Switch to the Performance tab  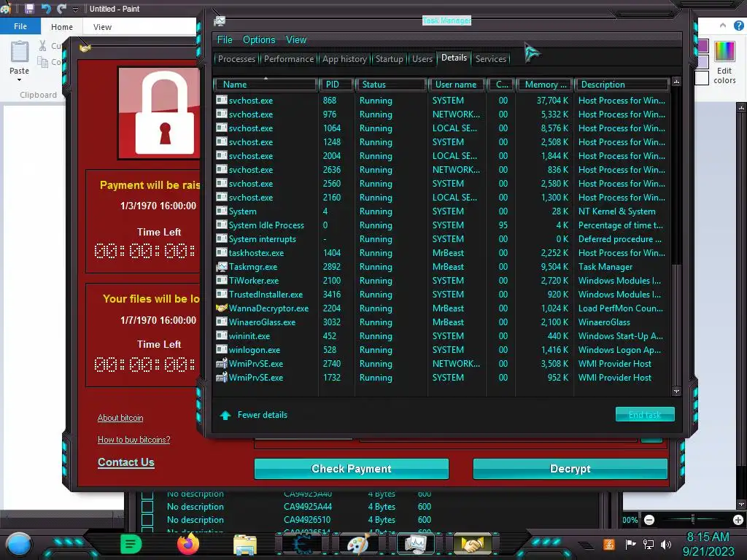[x=289, y=59]
